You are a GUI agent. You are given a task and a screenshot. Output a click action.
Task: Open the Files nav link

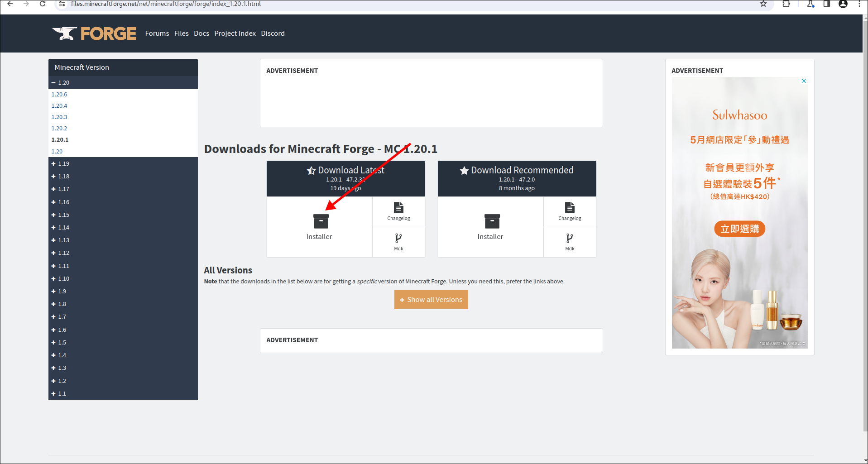click(182, 33)
